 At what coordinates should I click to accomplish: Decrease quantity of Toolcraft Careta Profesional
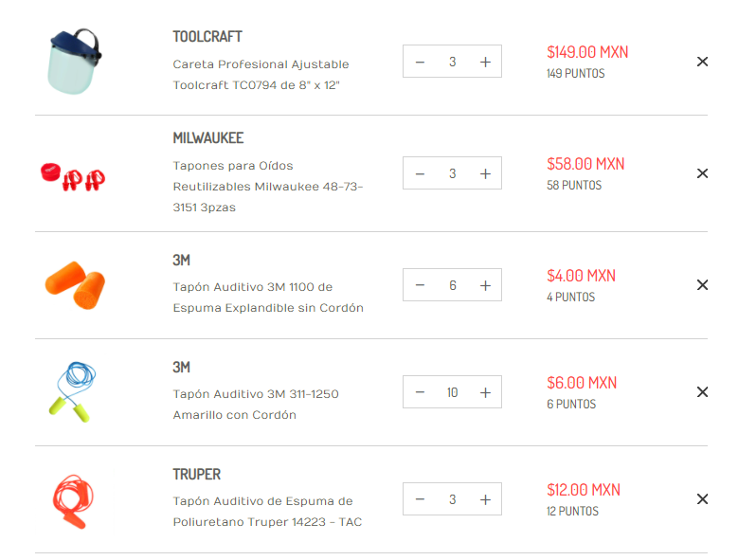click(x=420, y=62)
